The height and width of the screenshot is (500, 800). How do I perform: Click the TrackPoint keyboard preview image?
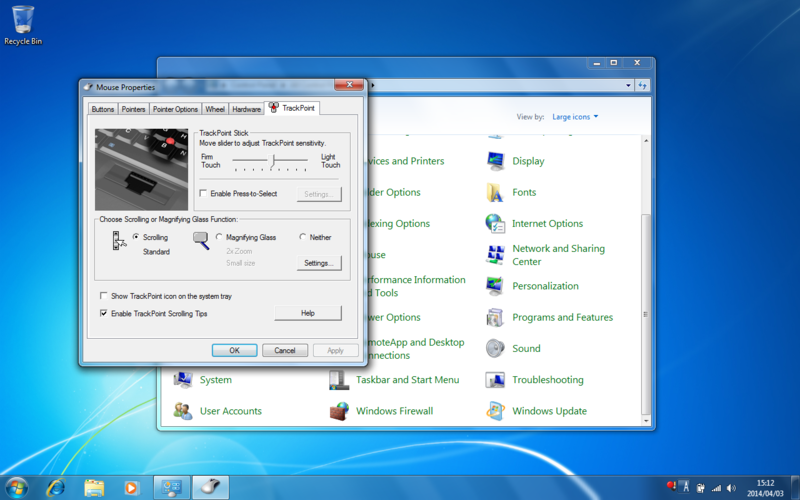(x=141, y=169)
